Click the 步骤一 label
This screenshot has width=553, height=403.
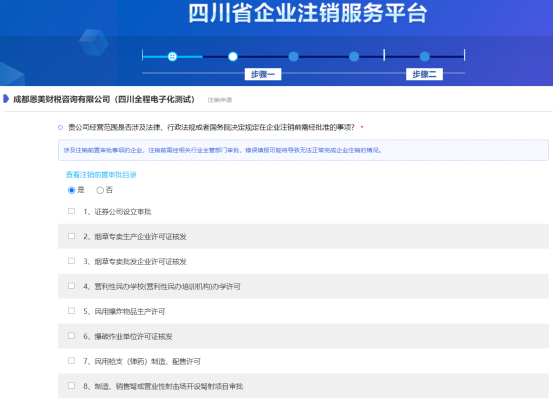tap(263, 74)
